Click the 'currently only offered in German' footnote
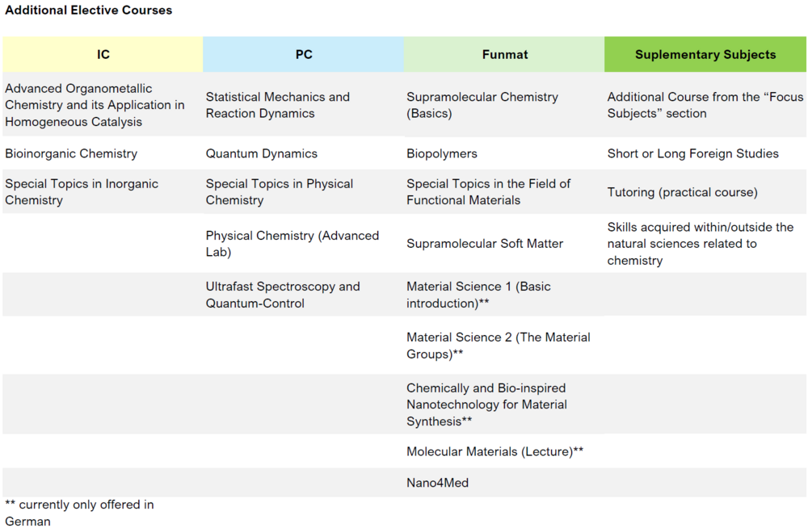 pos(79,513)
